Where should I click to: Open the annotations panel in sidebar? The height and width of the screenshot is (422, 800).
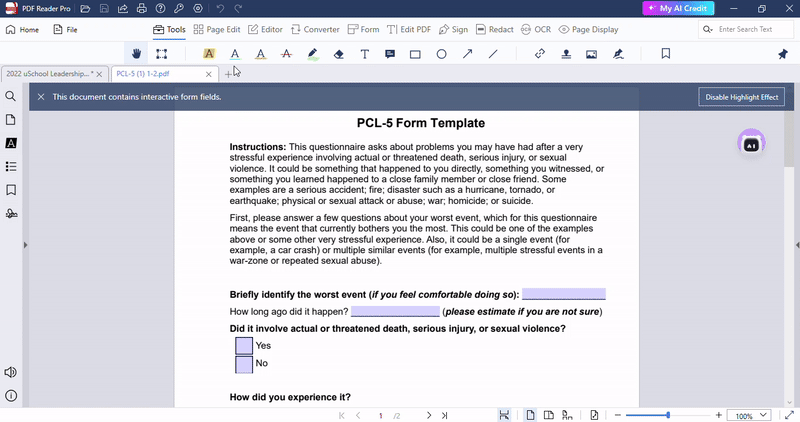[11, 143]
